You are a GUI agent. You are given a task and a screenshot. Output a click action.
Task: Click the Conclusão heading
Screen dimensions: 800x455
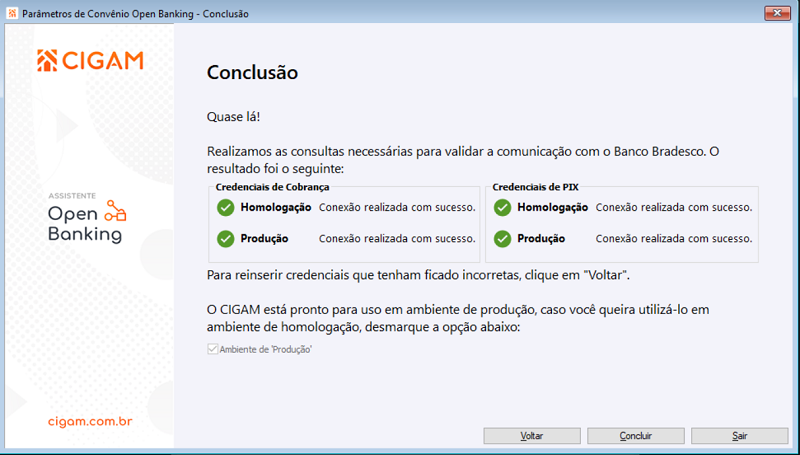pos(252,72)
